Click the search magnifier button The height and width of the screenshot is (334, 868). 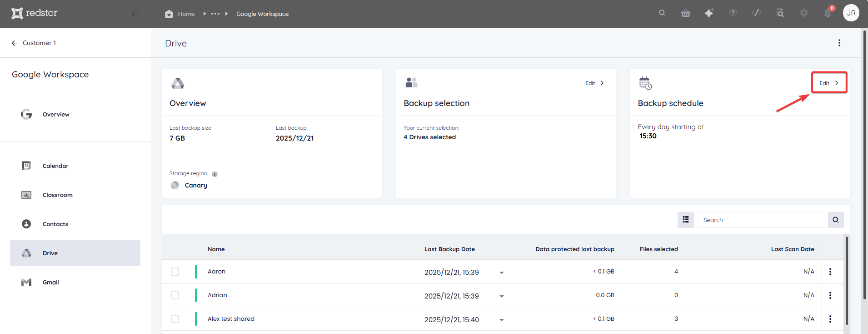pyautogui.click(x=836, y=220)
